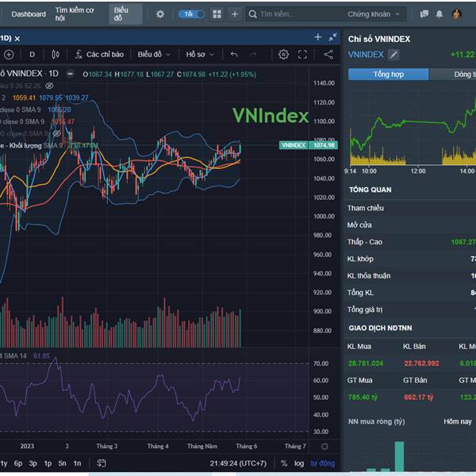Set the range to 1n

pos(77,463)
